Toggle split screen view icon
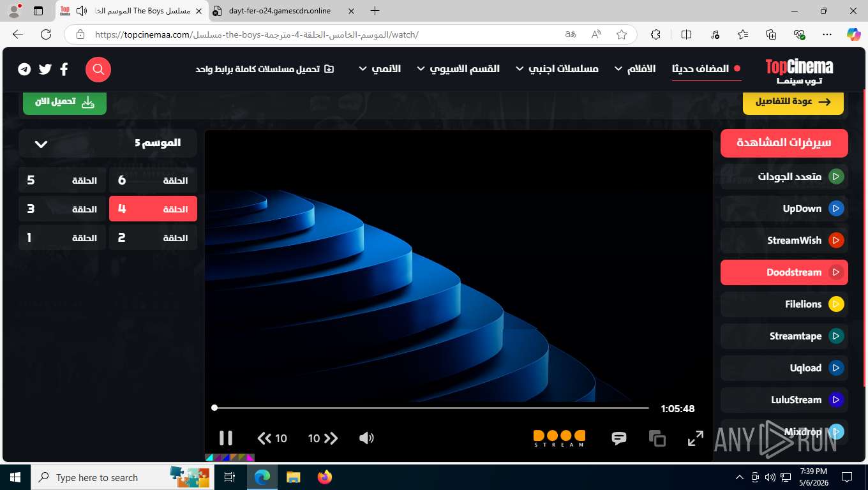 (687, 34)
